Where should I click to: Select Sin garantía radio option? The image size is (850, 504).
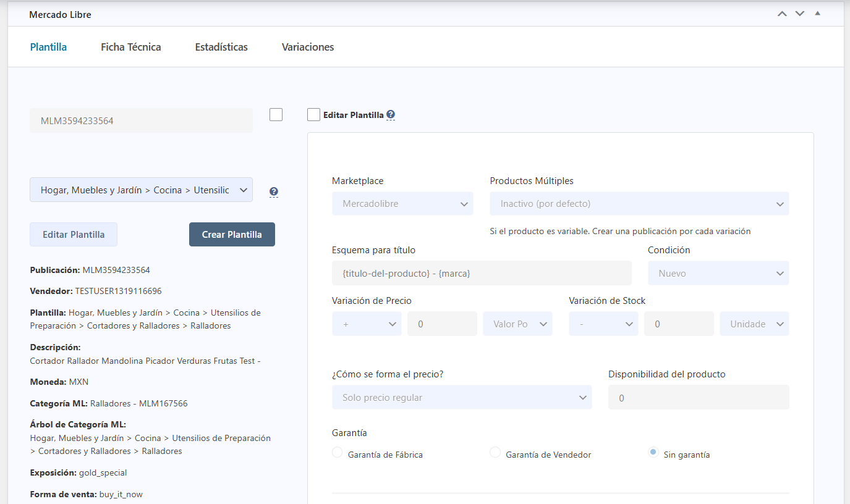pos(653,453)
